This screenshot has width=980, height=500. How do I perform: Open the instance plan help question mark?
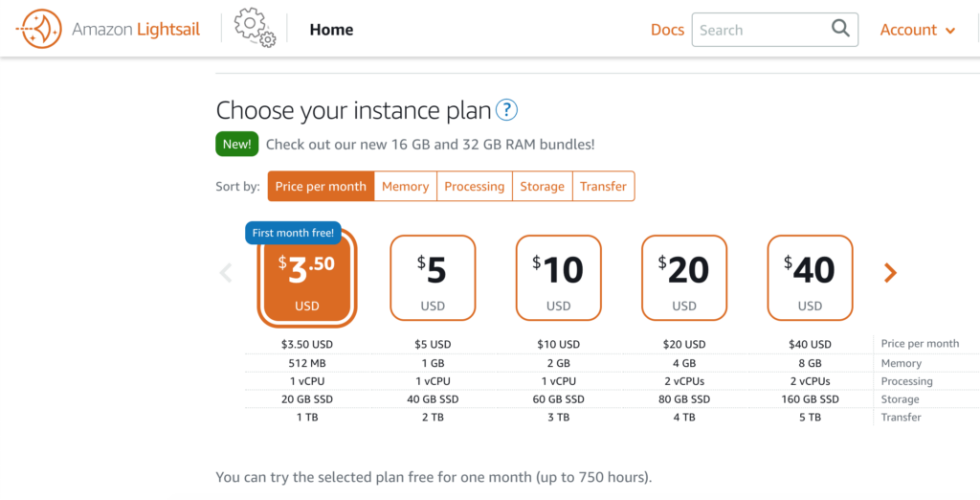pos(506,110)
